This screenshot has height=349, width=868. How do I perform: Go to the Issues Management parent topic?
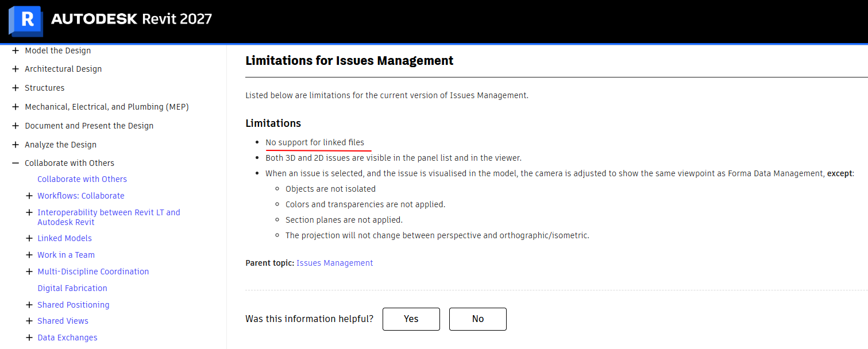coord(335,263)
